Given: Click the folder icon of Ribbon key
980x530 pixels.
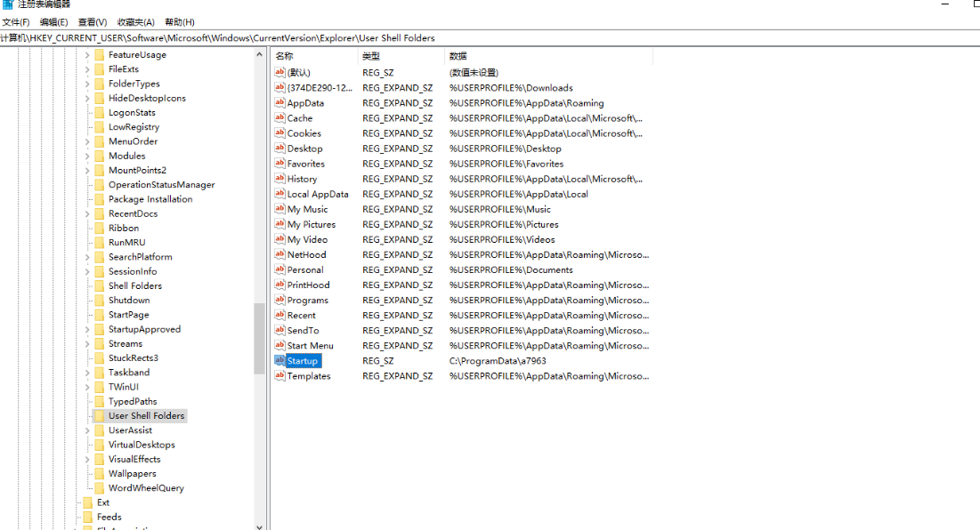Looking at the screenshot, I should (100, 228).
